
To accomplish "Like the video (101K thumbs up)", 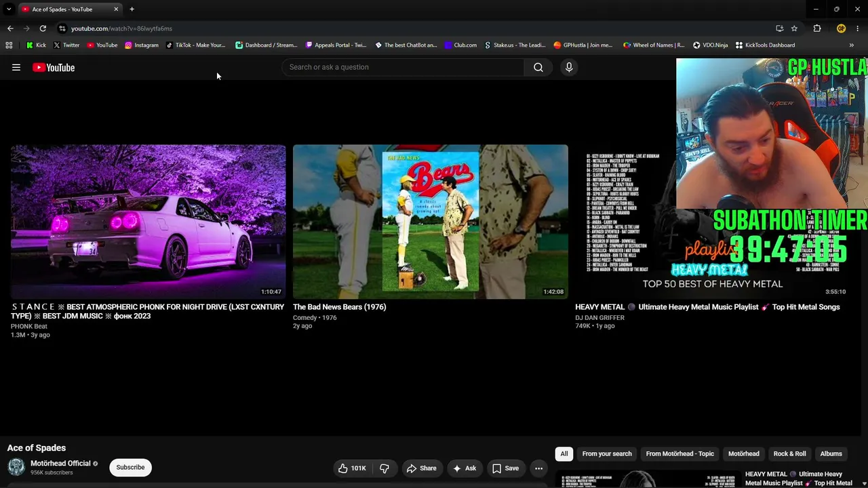I will (353, 468).
